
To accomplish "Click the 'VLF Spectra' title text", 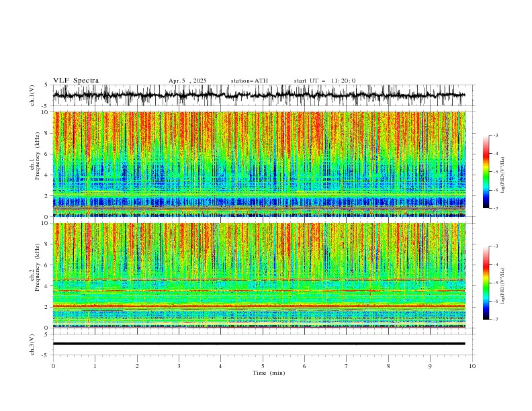I will pyautogui.click(x=76, y=81).
